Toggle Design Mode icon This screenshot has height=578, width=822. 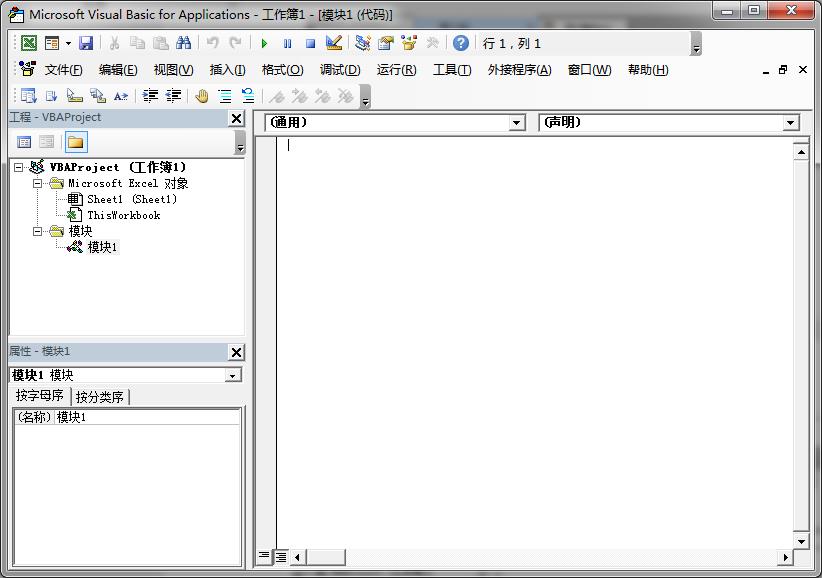[333, 43]
